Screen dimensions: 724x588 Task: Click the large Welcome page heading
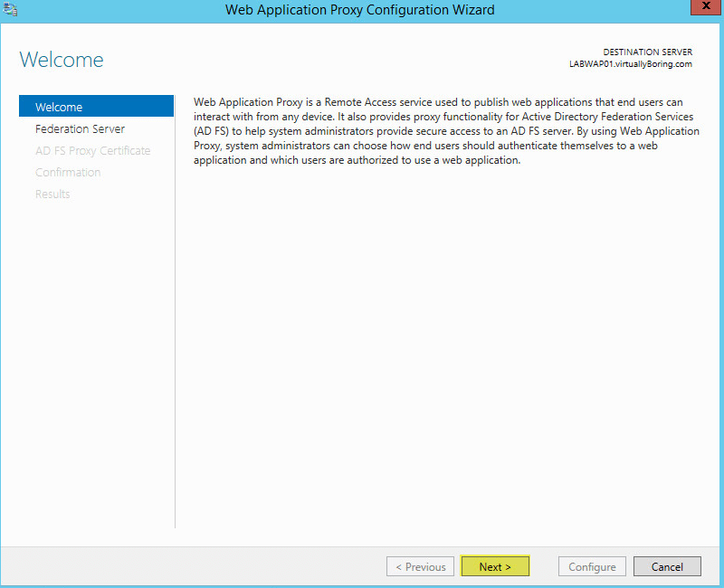62,60
